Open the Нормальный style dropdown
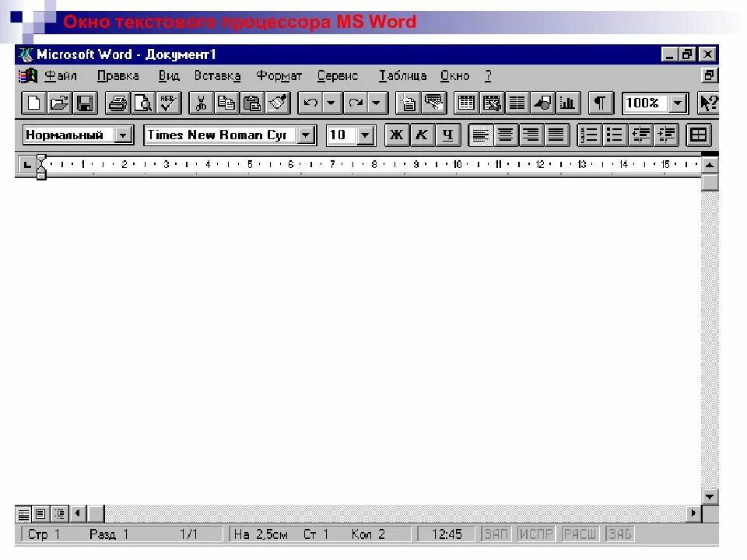 coord(123,135)
